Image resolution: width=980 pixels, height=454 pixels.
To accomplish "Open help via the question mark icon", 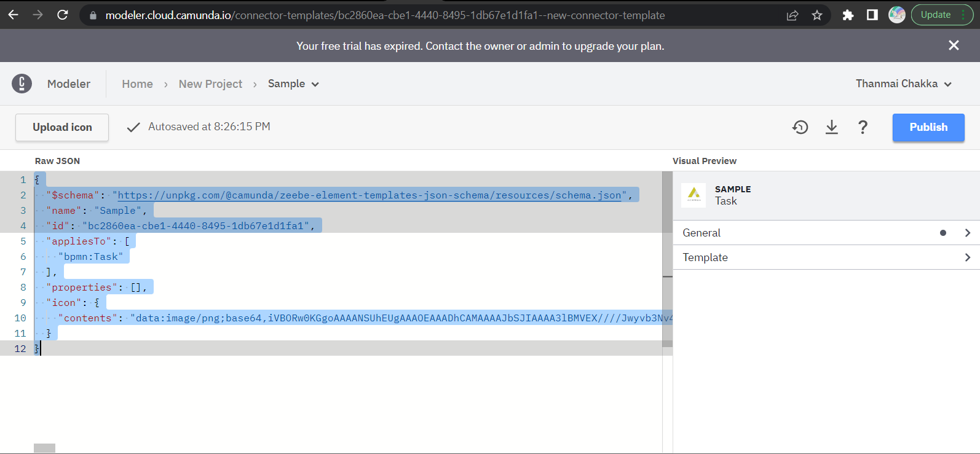I will (x=863, y=127).
